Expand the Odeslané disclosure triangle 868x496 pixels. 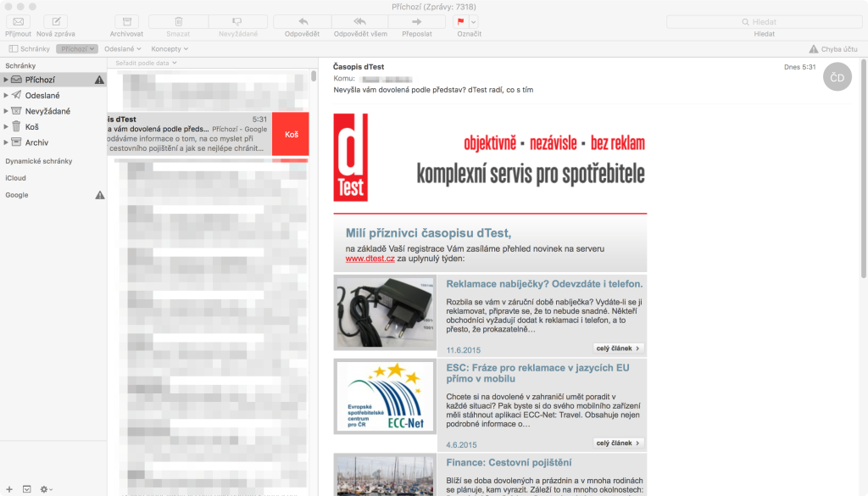(x=6, y=95)
